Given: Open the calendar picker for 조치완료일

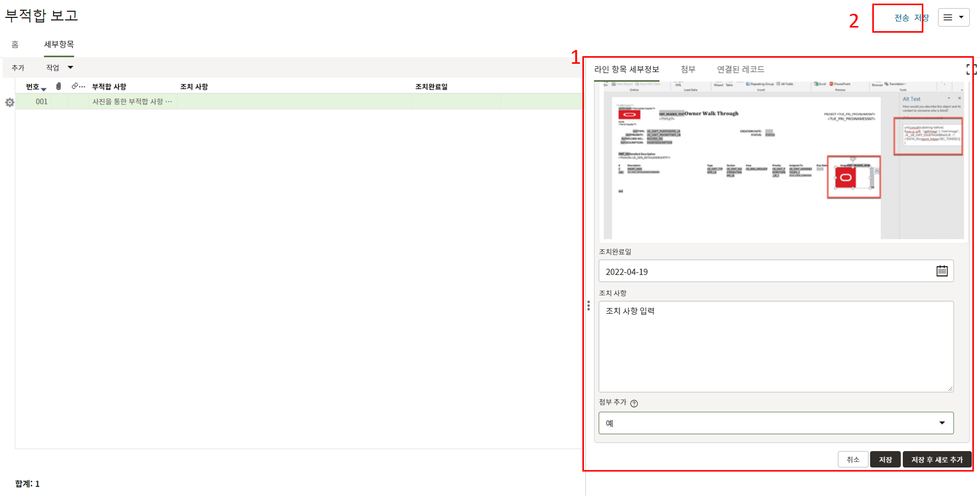Looking at the screenshot, I should (942, 271).
